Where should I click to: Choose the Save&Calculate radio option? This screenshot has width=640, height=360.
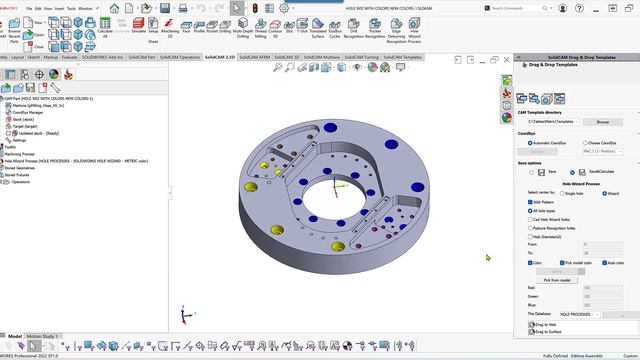click(572, 172)
